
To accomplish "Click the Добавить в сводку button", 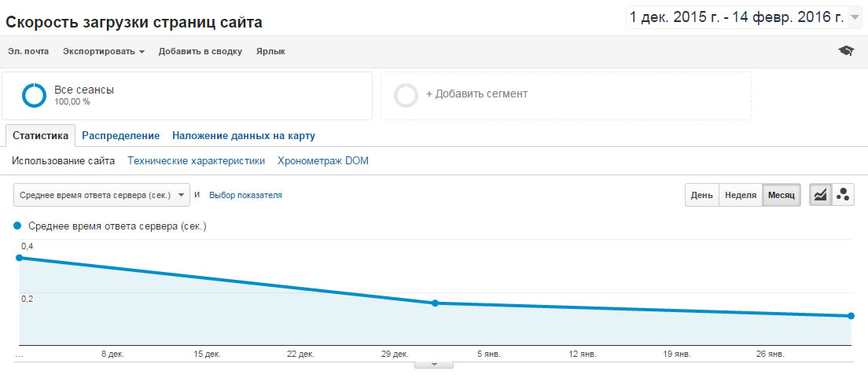I will coord(200,52).
